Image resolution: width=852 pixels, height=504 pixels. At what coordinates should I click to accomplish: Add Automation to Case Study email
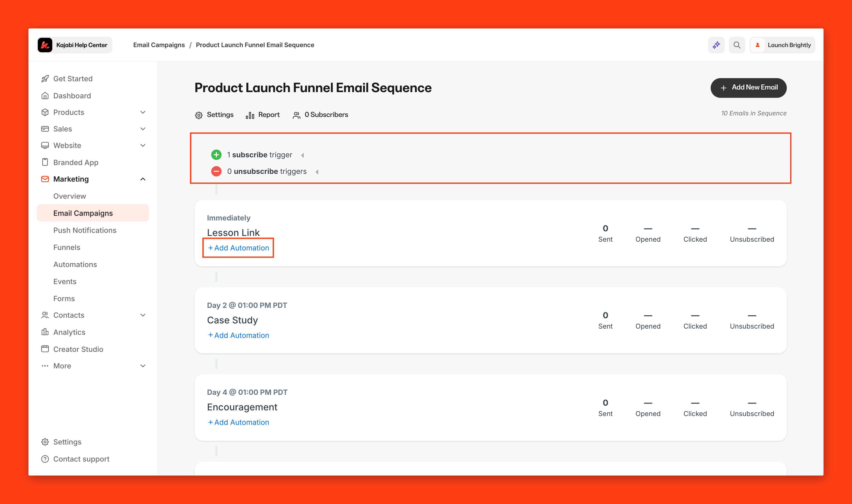(238, 335)
